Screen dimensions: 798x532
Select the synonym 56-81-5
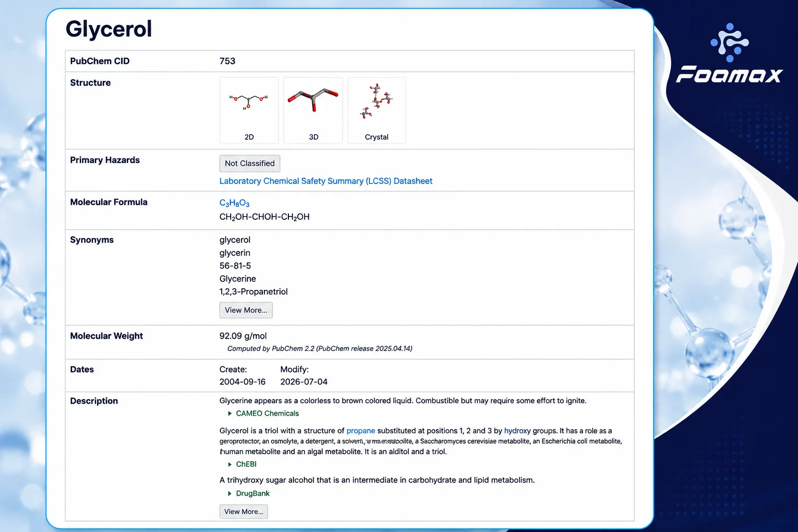click(x=235, y=265)
